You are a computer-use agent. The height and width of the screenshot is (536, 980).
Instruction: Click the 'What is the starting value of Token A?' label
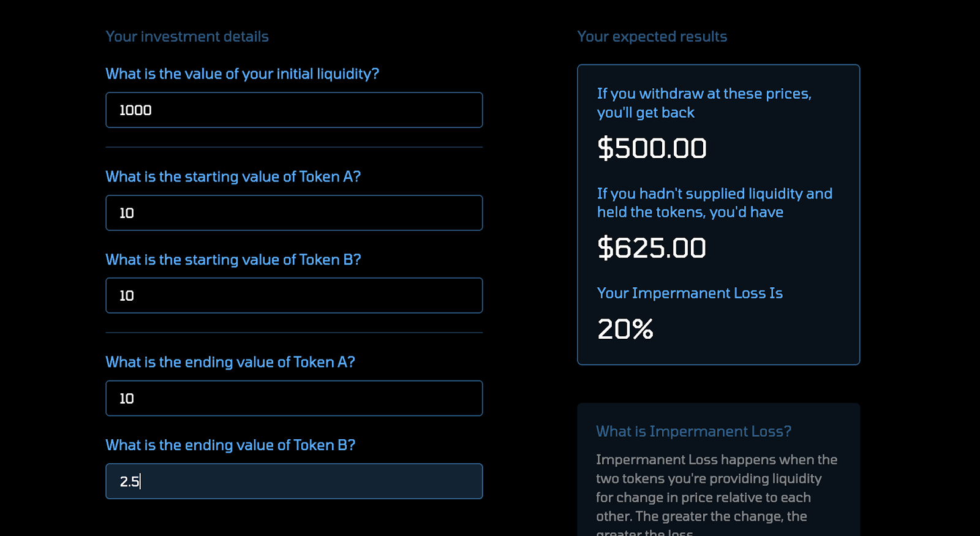coord(233,176)
